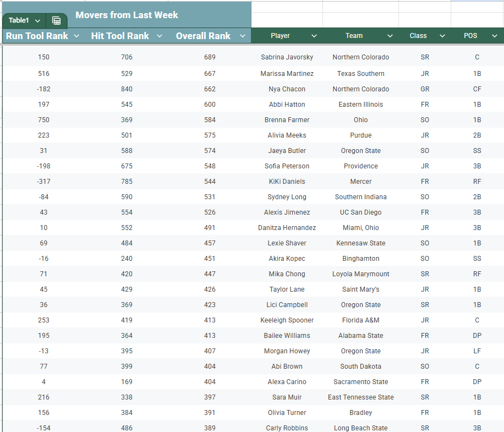This screenshot has height=432, width=504.
Task: Select the Mercer team cell
Action: [360, 182]
